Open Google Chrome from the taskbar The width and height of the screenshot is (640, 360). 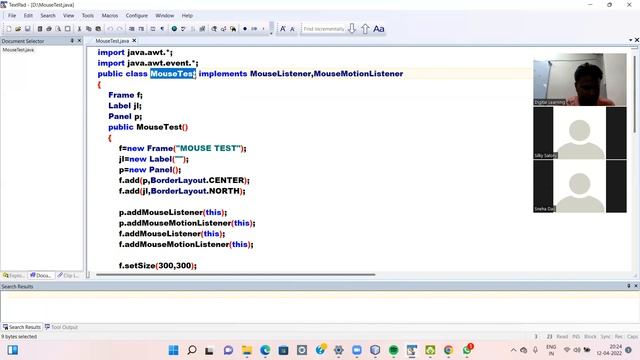[x=449, y=350]
